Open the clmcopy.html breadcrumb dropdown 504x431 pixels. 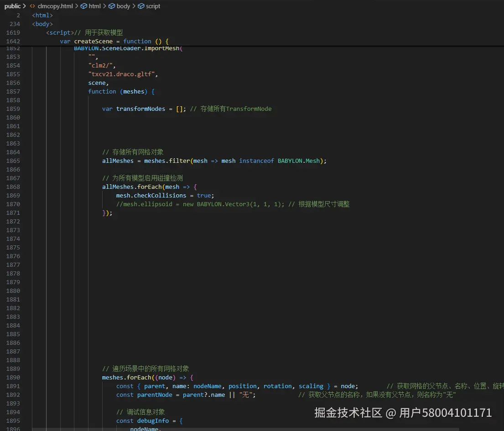pyautogui.click(x=55, y=6)
